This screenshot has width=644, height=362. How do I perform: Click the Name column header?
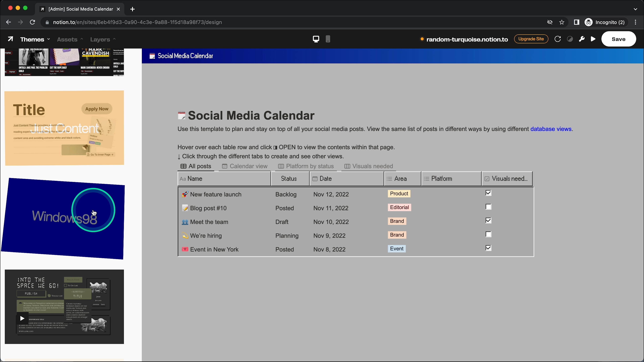tap(224, 179)
